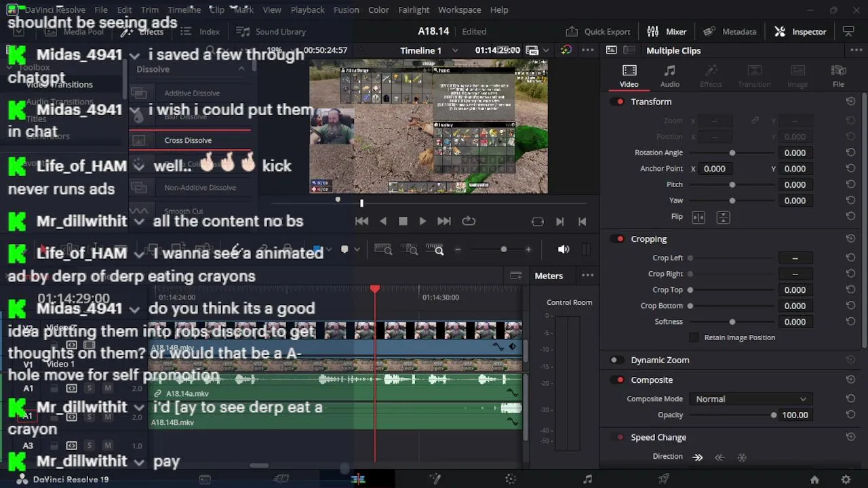Viewport: 868px width, 488px height.
Task: Toggle color bypass grades icon
Action: 566,50
